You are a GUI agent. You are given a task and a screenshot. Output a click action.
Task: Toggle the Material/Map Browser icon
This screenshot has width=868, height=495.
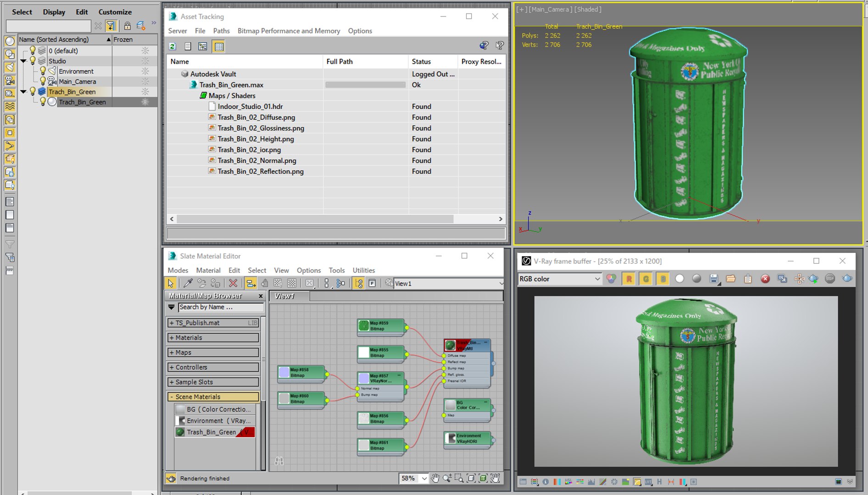tap(359, 283)
